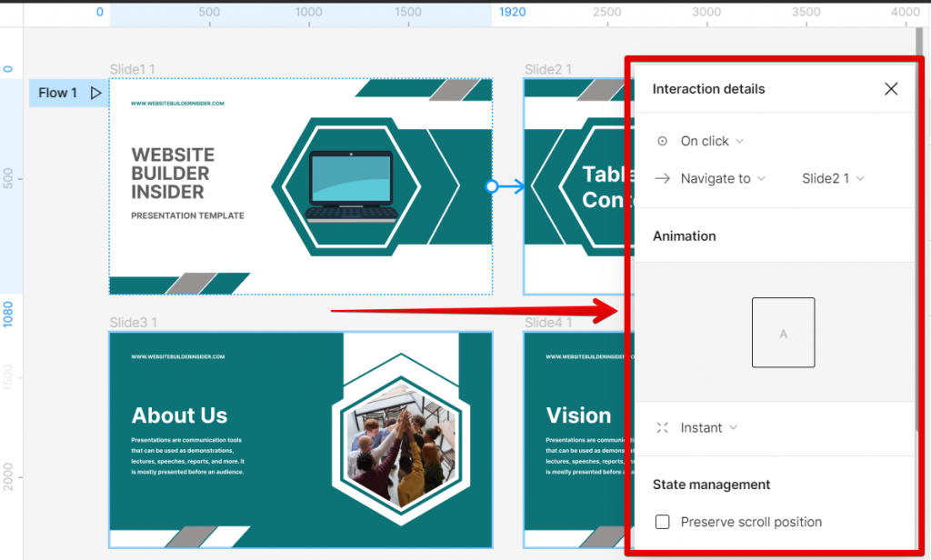Click the Animation section heading
Screen dimensions: 931x560
pyautogui.click(x=684, y=235)
